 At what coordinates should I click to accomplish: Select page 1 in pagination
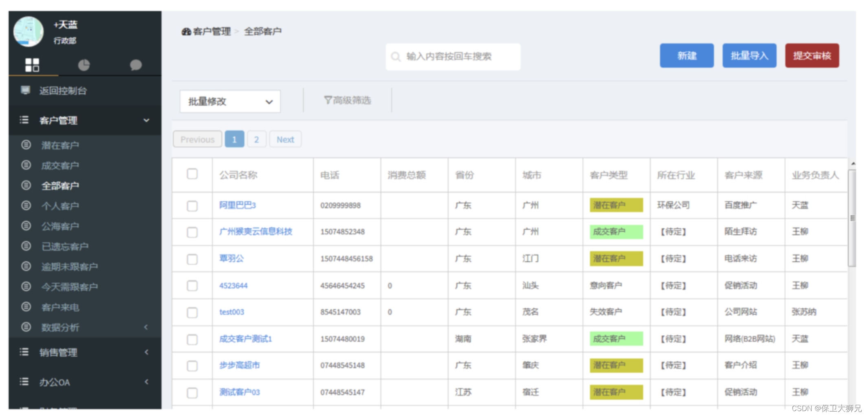click(234, 139)
